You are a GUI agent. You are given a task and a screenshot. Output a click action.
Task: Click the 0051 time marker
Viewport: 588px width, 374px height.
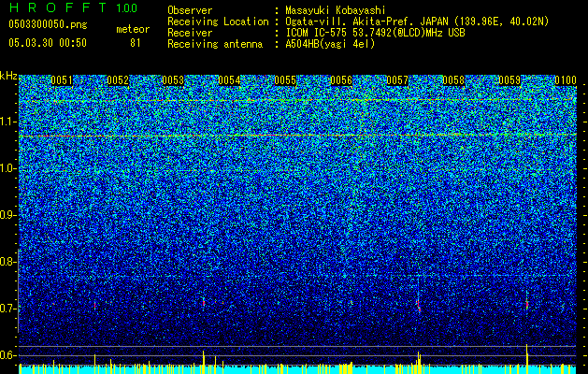(x=62, y=80)
